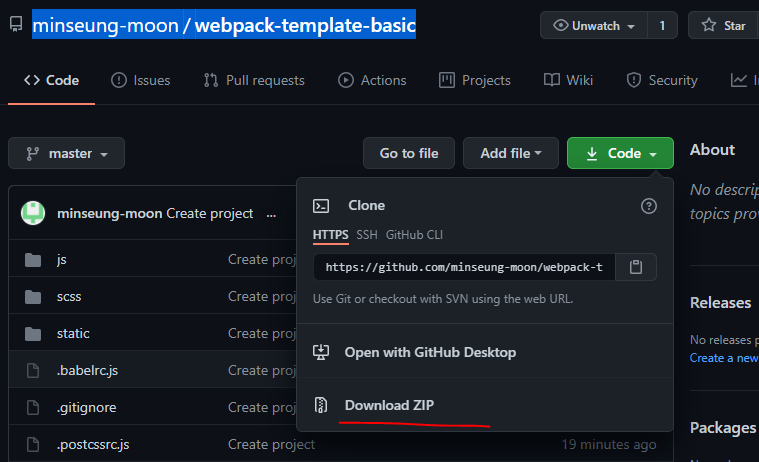
Task: Click the Releases heading
Action: (720, 303)
